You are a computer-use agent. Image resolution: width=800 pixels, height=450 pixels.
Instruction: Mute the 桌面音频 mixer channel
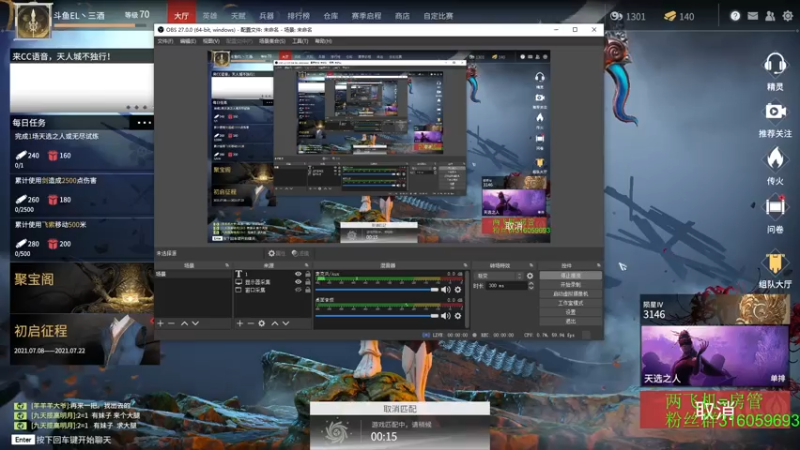[445, 316]
